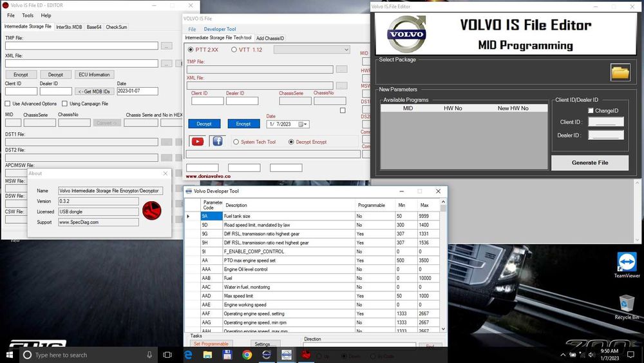Image resolution: width=644 pixels, height=363 pixels.
Task: Click the microphone icon in search box
Action: coord(149,355)
